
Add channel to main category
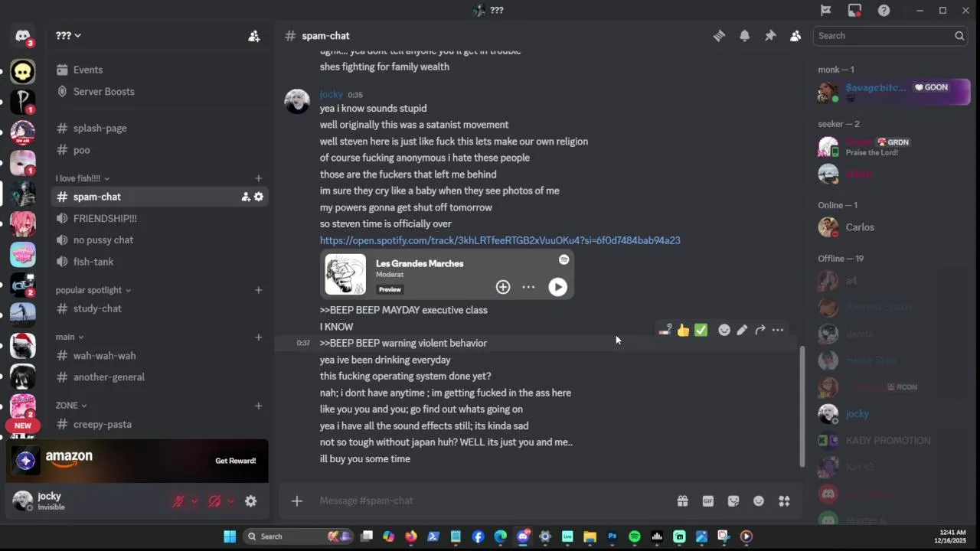(259, 337)
